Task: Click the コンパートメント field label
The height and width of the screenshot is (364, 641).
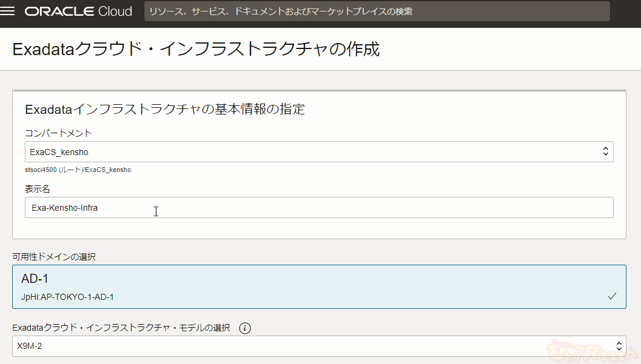Action: tap(58, 133)
